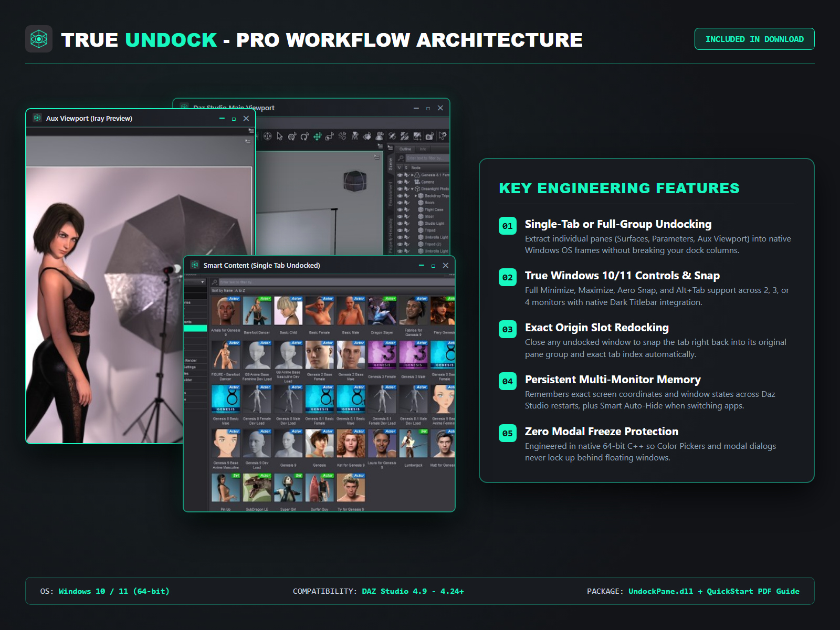Open Scene pane options menu icon

coord(390,148)
